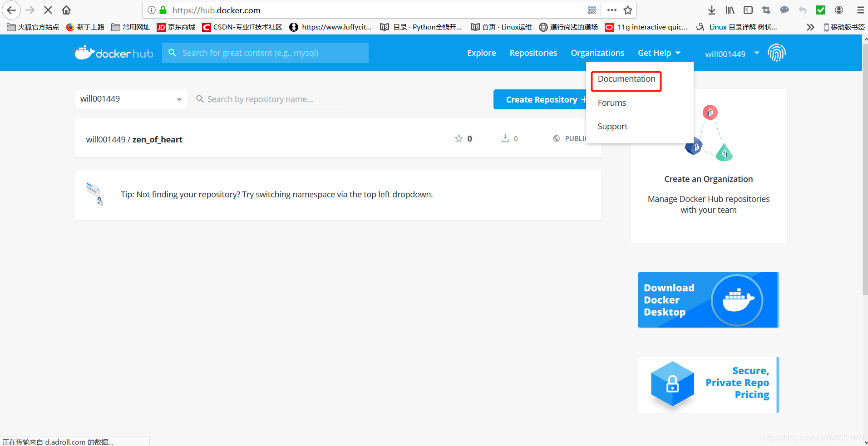
Task: Open the hamburger application menu
Action: click(x=860, y=10)
